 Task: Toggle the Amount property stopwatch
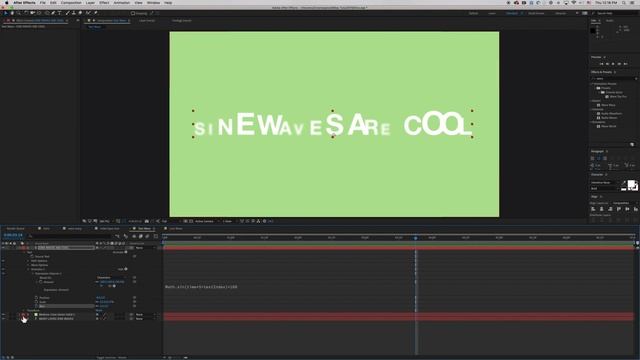point(41,282)
